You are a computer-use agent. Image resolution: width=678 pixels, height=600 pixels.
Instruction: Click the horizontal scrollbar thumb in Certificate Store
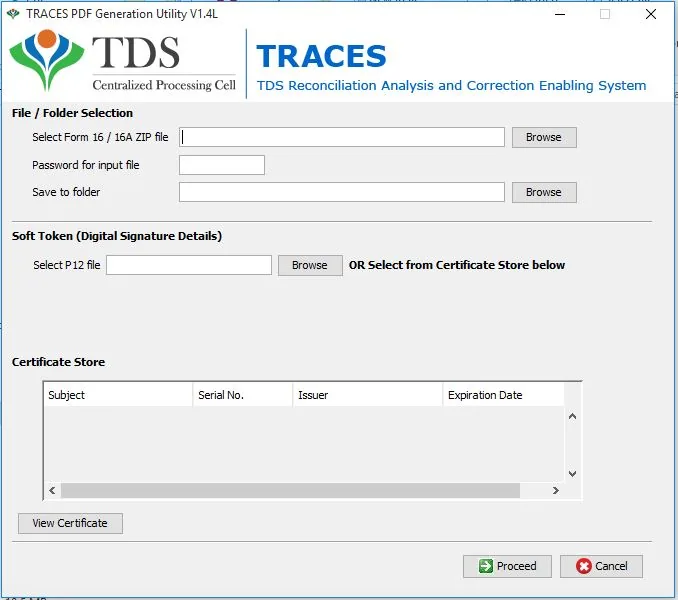290,490
